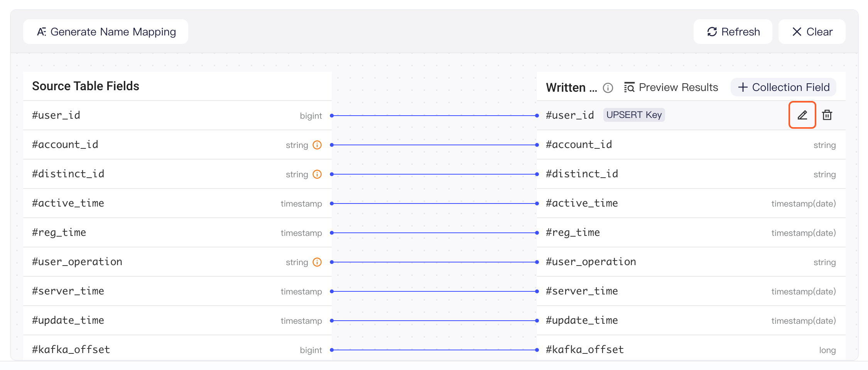Click string type of written #user_operation

[825, 262]
